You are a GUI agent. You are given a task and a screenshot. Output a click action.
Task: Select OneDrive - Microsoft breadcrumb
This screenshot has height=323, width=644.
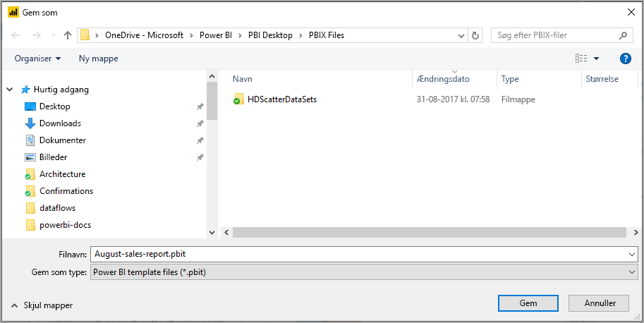tap(144, 35)
